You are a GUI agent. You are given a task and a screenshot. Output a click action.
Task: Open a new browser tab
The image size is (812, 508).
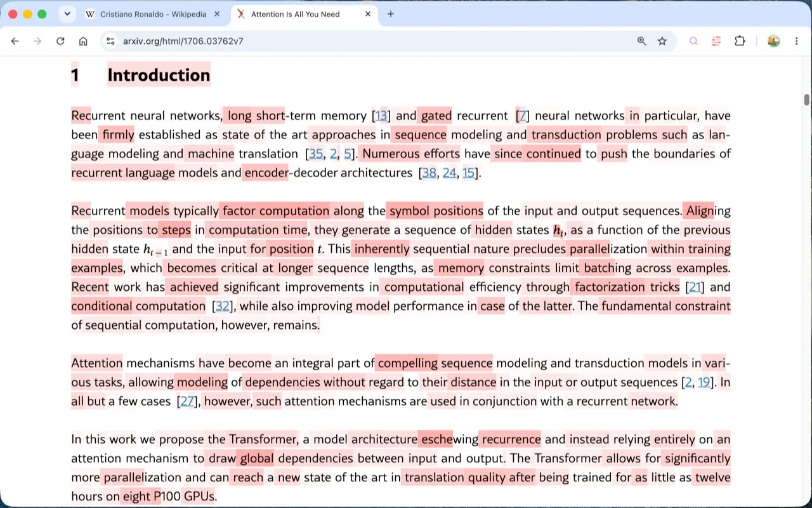coord(391,14)
